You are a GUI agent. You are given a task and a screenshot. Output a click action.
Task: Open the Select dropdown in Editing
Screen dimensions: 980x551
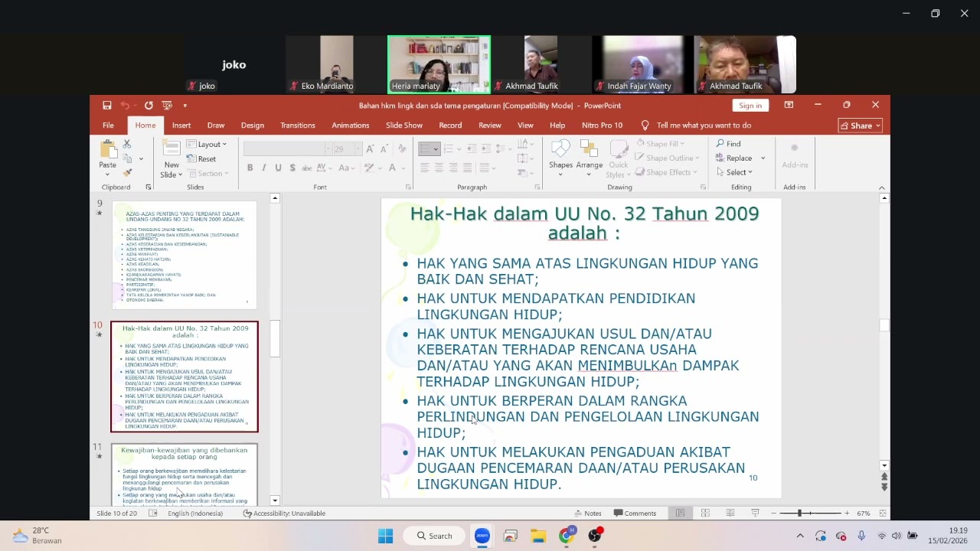click(x=734, y=172)
